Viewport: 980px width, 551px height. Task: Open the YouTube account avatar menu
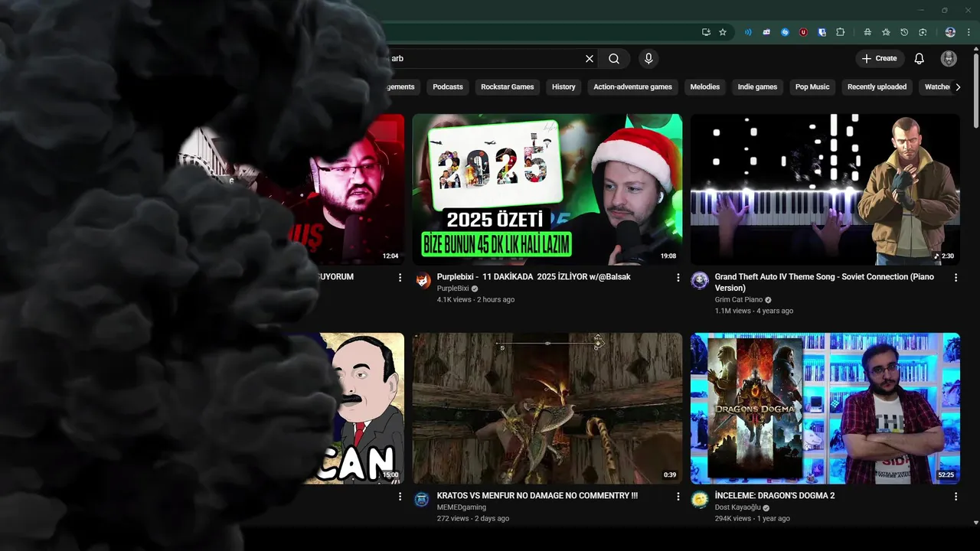click(x=949, y=58)
